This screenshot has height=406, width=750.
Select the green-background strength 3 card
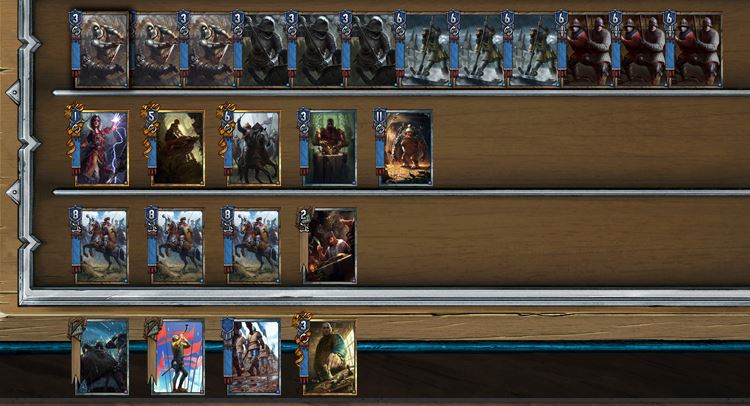[x=330, y=148]
